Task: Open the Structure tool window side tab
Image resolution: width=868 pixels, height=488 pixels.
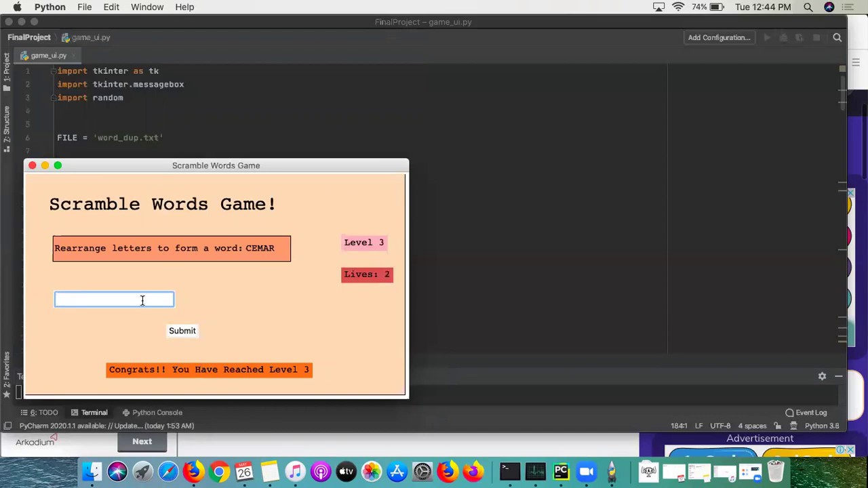Action: [7, 129]
